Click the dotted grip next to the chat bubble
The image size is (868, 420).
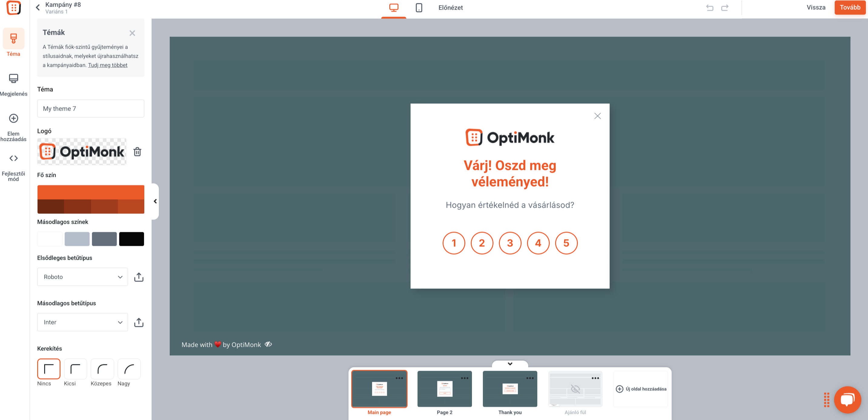[x=827, y=400]
